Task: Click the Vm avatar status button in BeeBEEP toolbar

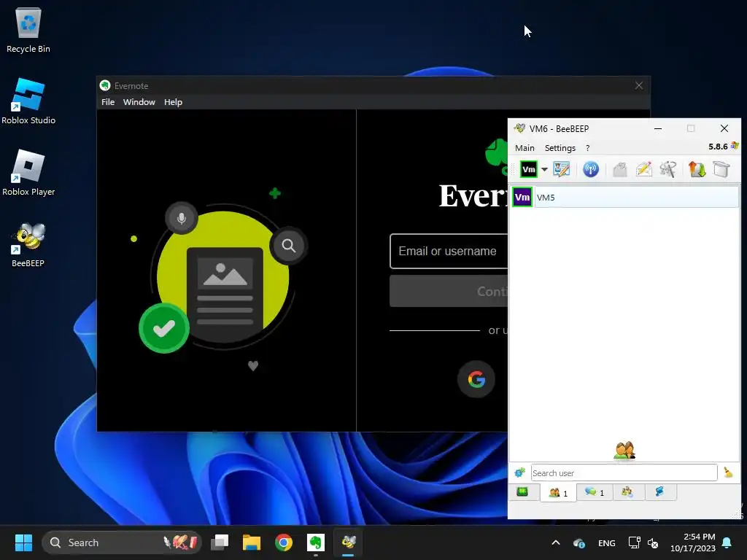Action: tap(528, 169)
